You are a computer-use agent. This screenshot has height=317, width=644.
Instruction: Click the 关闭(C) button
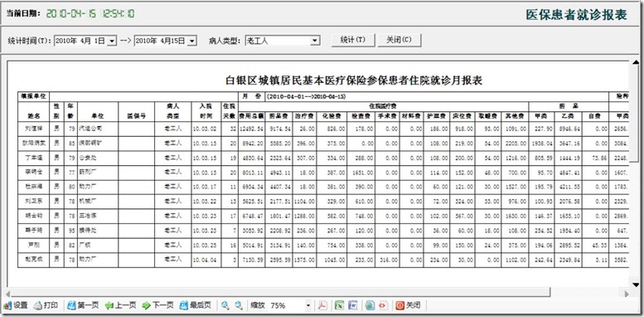pyautogui.click(x=399, y=40)
